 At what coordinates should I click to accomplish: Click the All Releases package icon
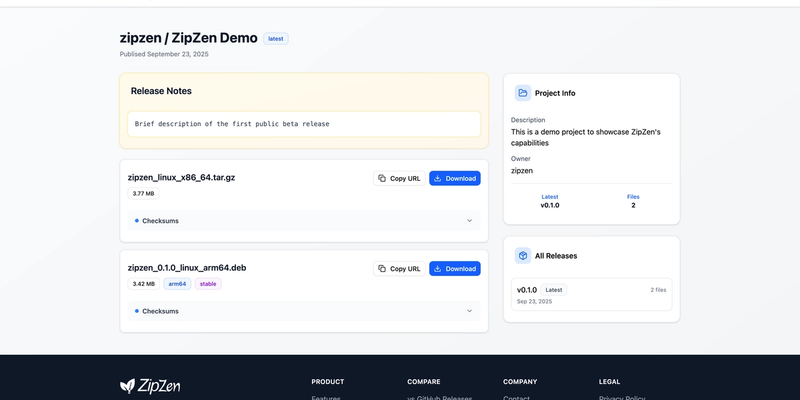(x=522, y=256)
